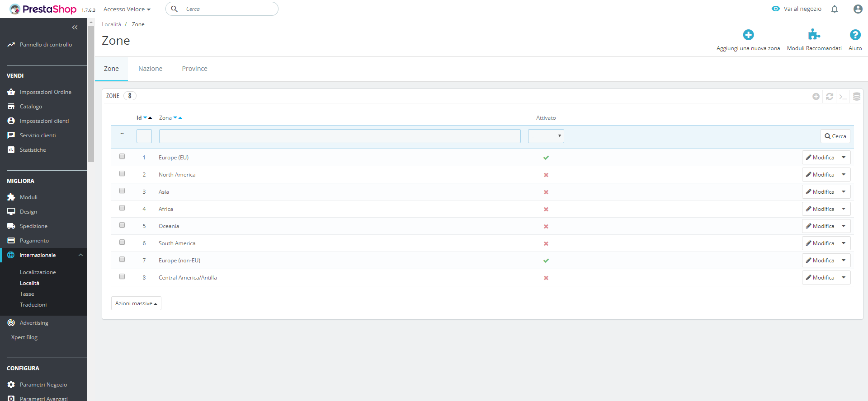
Task: Open Localizzazione submenu item
Action: [x=38, y=272]
